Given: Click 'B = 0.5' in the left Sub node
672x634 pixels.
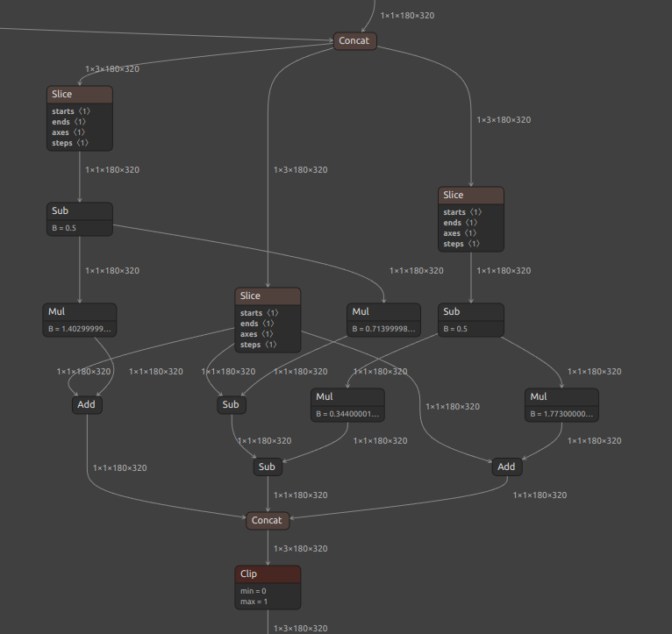Looking at the screenshot, I should pos(64,228).
